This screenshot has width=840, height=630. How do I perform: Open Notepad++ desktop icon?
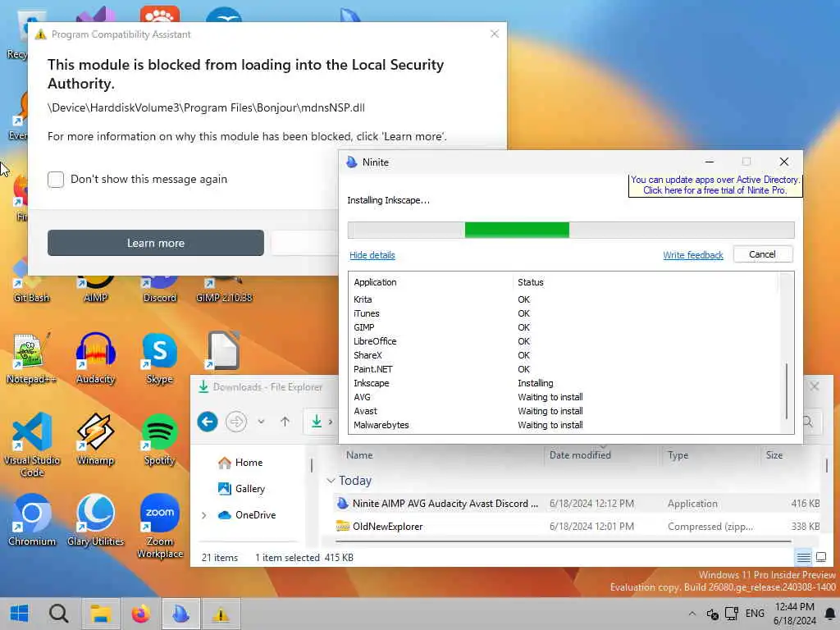click(31, 358)
